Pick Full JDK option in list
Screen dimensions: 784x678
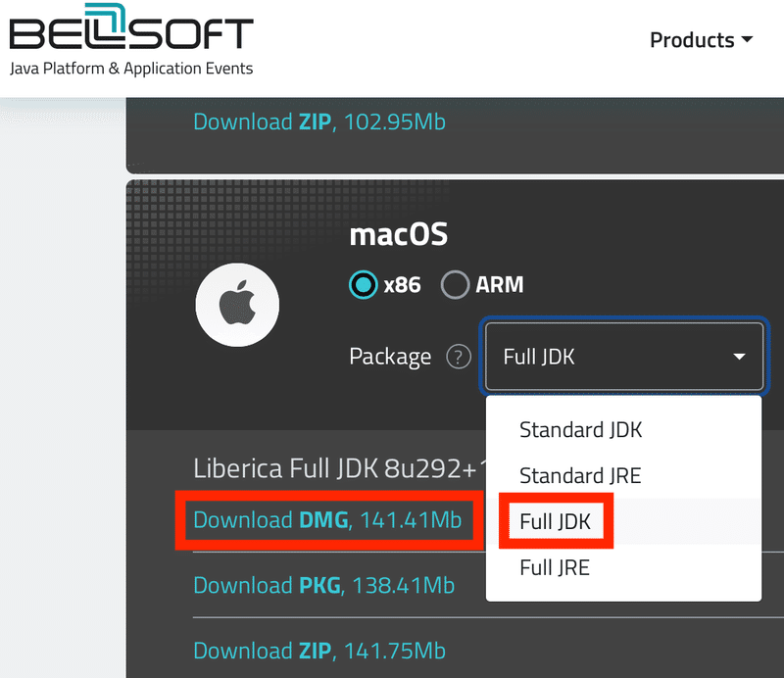point(556,522)
